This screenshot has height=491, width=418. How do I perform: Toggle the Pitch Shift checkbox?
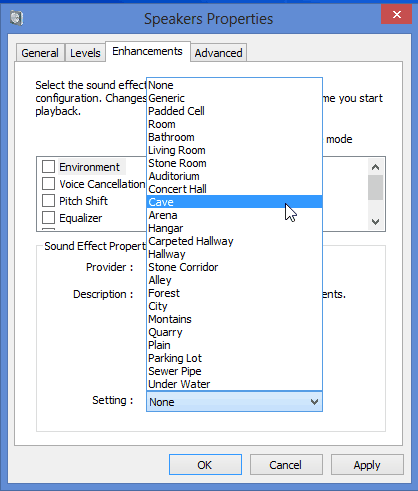(x=48, y=201)
